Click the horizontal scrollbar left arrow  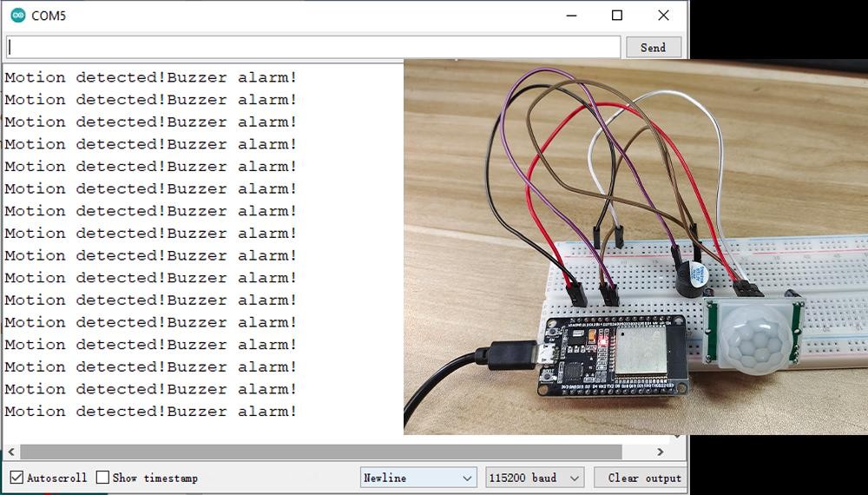11,452
